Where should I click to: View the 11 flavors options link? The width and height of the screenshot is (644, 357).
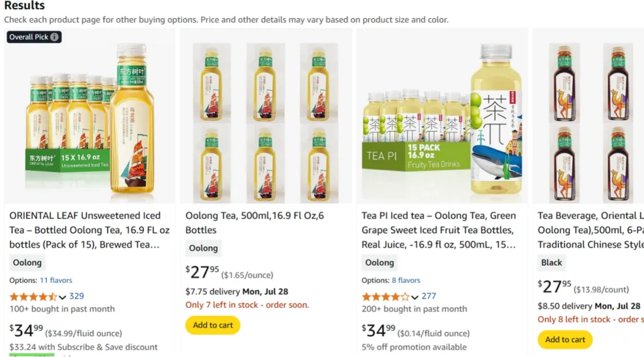[x=56, y=280]
